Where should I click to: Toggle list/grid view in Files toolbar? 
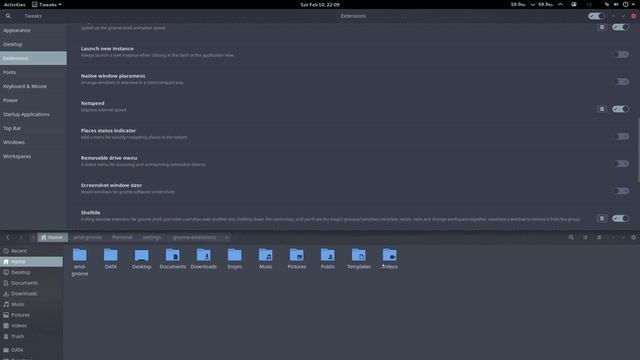pyautogui.click(x=585, y=237)
